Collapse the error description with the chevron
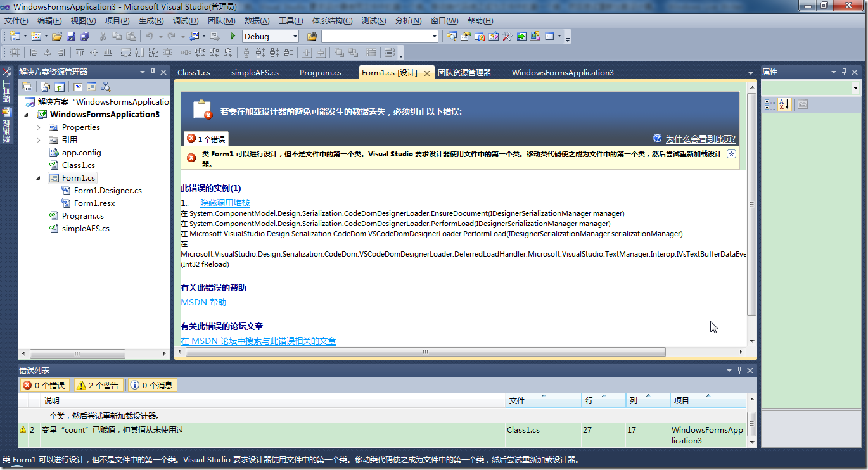Screen dimensions: 868x470 tap(731, 154)
